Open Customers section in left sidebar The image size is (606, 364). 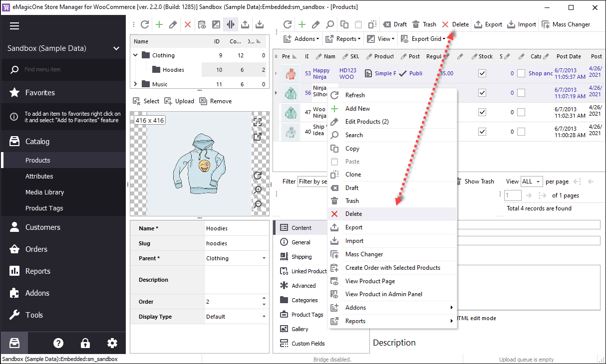(x=43, y=227)
